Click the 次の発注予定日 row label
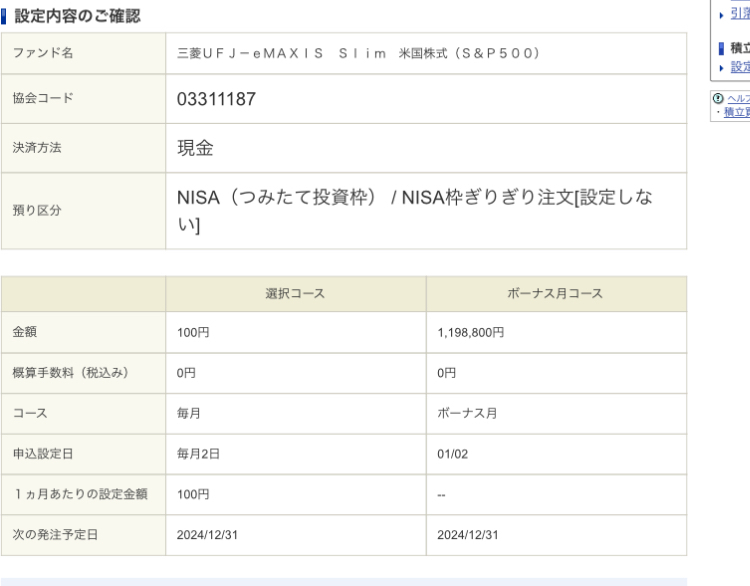Viewport: 750px width, 586px height. click(55, 534)
